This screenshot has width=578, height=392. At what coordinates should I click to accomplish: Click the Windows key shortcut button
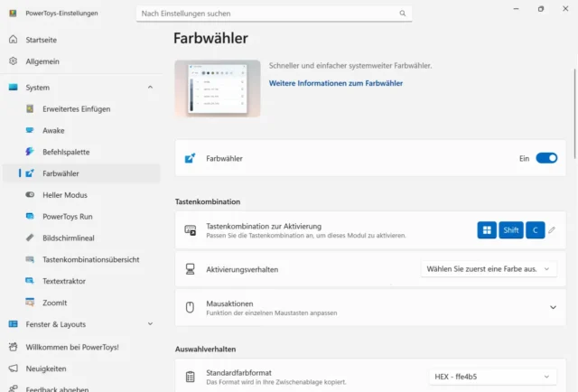pos(487,230)
